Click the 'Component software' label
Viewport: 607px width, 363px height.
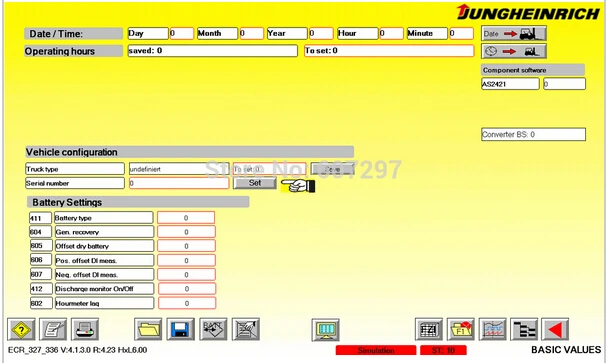[x=533, y=70]
